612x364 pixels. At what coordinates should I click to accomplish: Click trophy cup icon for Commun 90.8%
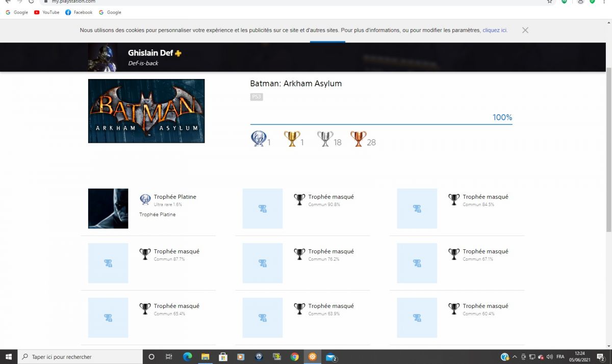pos(299,200)
